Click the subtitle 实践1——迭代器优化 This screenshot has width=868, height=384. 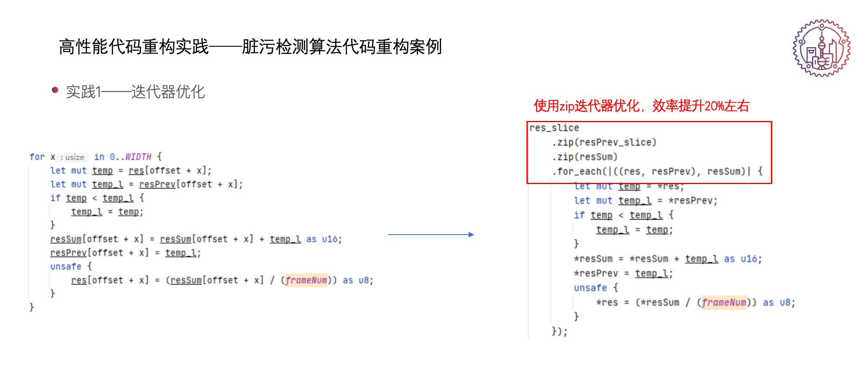tap(135, 92)
